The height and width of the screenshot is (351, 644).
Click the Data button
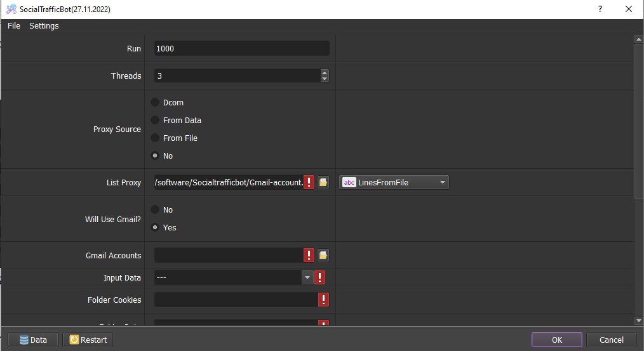(x=33, y=340)
